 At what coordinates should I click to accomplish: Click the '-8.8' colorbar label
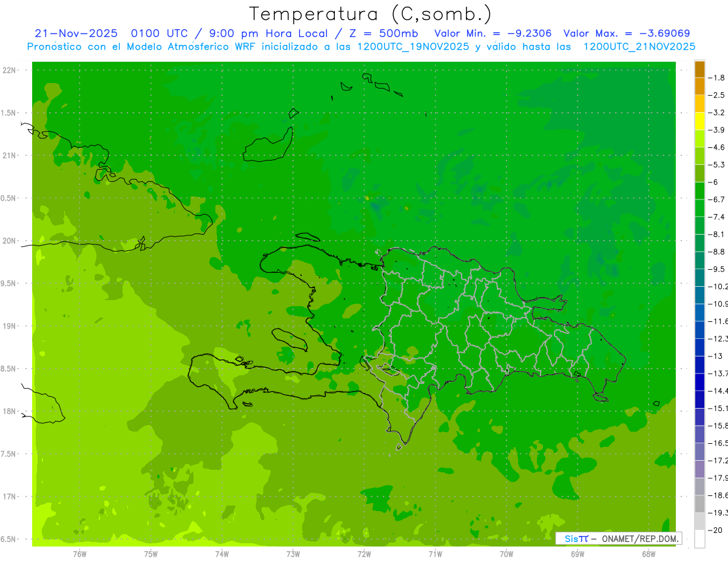coord(717,252)
